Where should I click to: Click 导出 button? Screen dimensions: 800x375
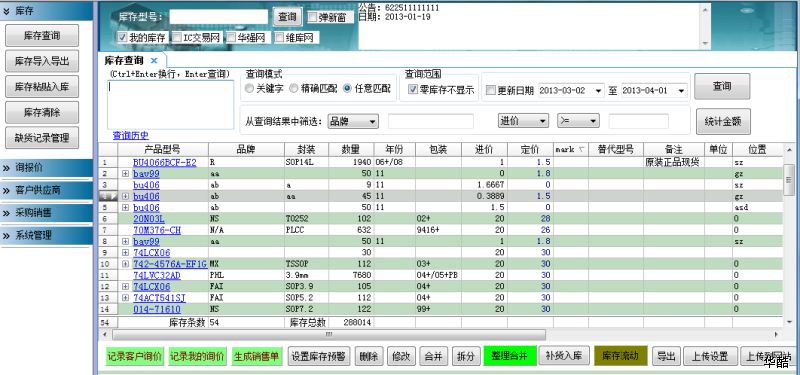(666, 356)
